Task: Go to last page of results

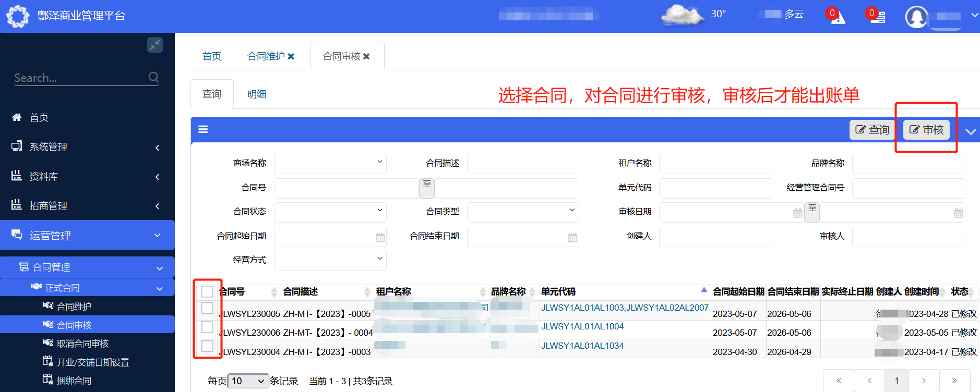Action: (x=954, y=381)
